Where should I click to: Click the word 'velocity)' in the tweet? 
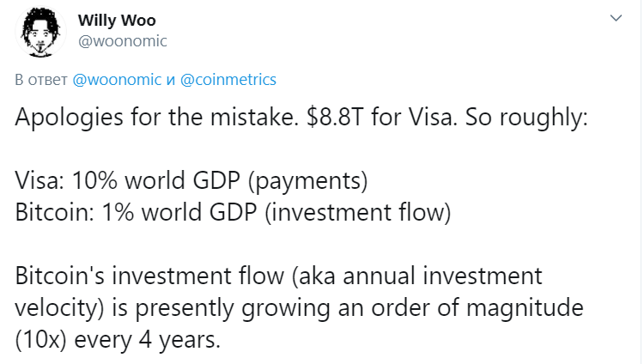(59, 308)
